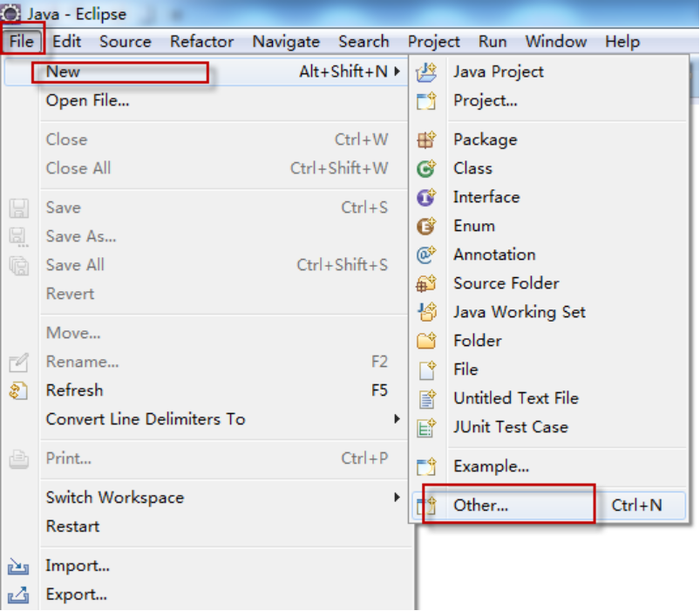Select Other... in the New submenu
Screen dimensions: 700x611
[x=548, y=506]
